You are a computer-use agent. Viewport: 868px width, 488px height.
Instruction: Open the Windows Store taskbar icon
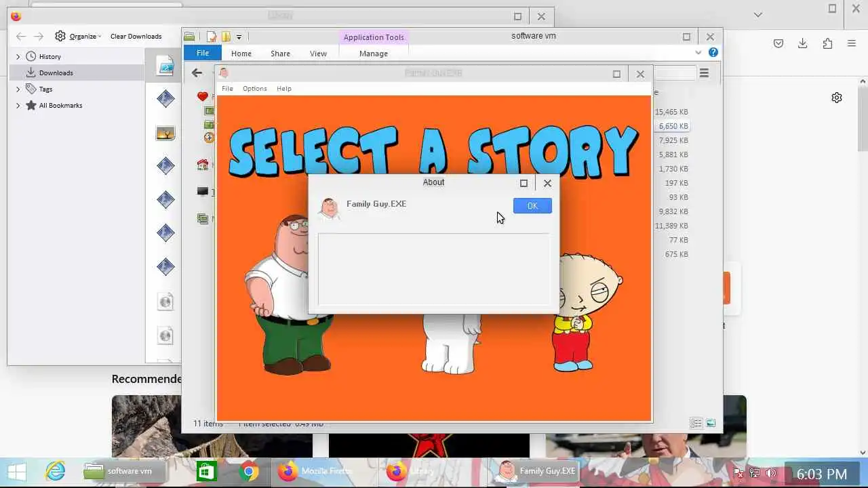[205, 472]
